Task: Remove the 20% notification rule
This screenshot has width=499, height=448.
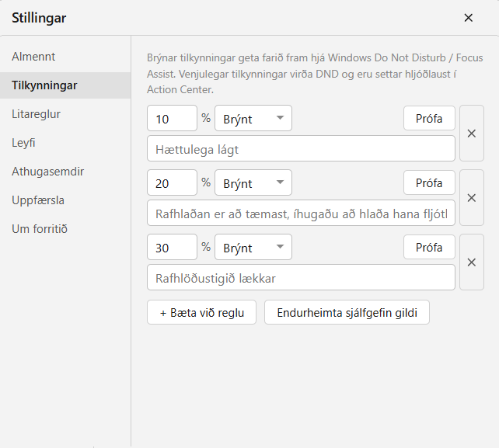Action: (x=472, y=198)
